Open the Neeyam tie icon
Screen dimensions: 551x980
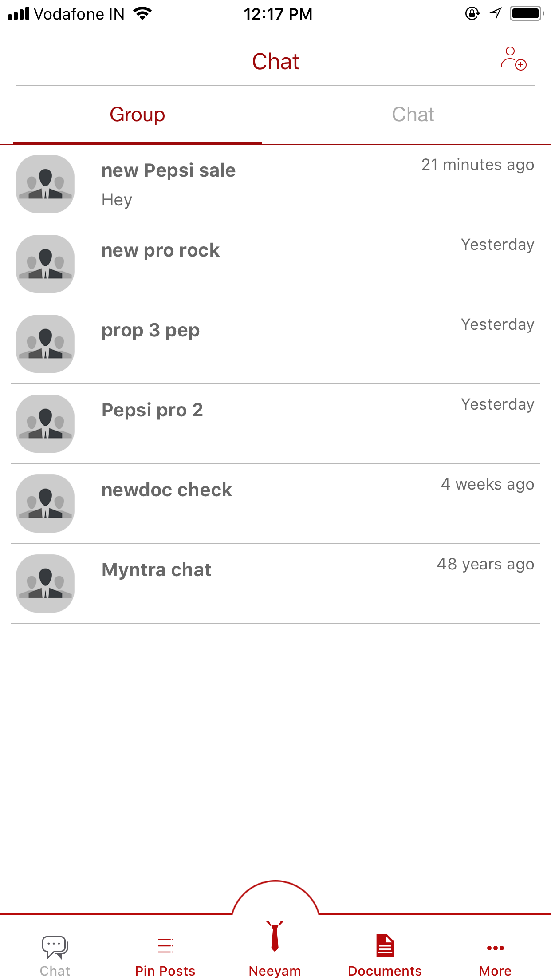click(x=275, y=937)
